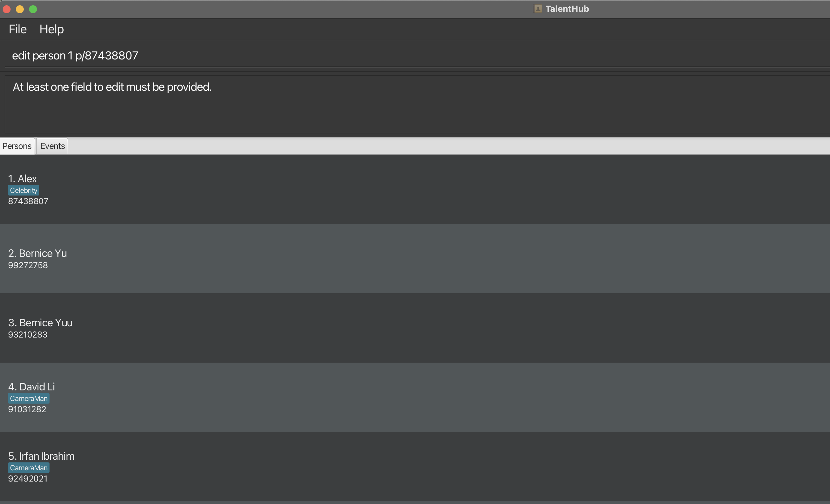Image resolution: width=830 pixels, height=504 pixels.
Task: Click the red close window button
Action: tap(7, 9)
